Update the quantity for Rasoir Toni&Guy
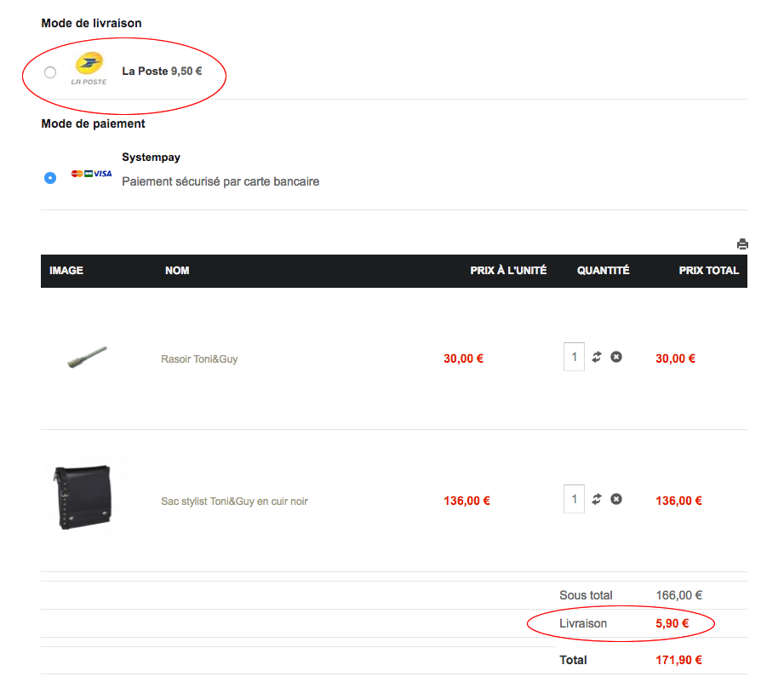Image resolution: width=784 pixels, height=688 pixels. [x=597, y=357]
